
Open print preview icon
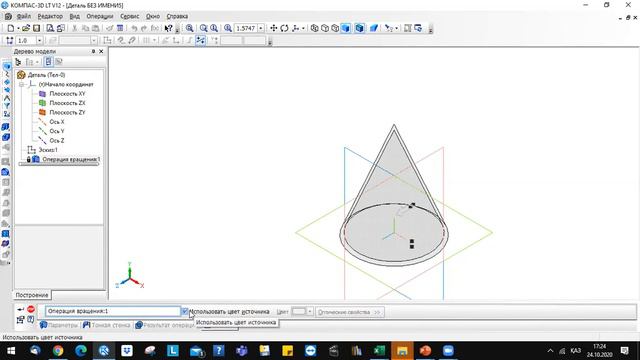(x=50, y=28)
